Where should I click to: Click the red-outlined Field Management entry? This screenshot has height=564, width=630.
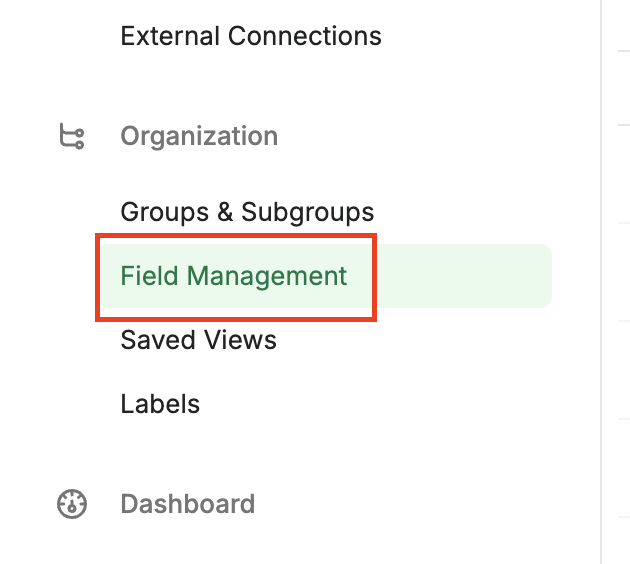click(x=236, y=277)
